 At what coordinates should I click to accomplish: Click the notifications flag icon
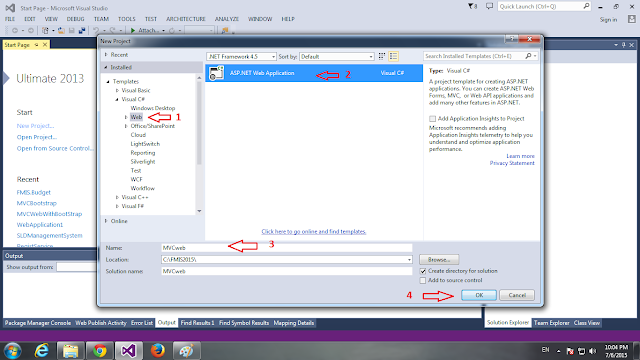pyautogui.click(x=472, y=6)
